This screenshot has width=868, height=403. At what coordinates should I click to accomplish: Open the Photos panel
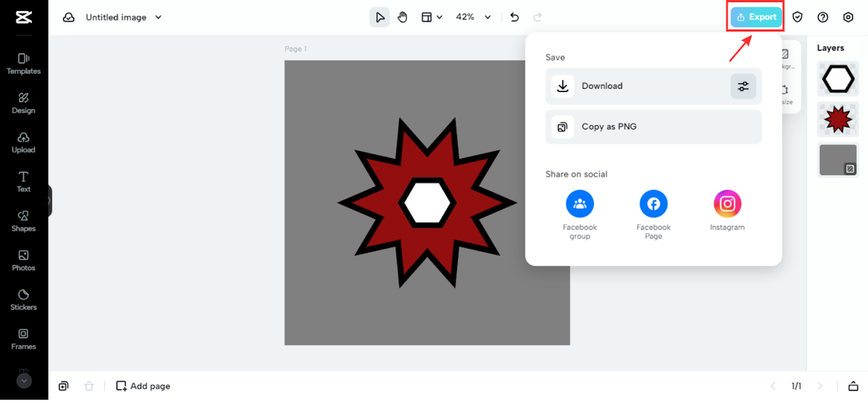pyautogui.click(x=24, y=260)
